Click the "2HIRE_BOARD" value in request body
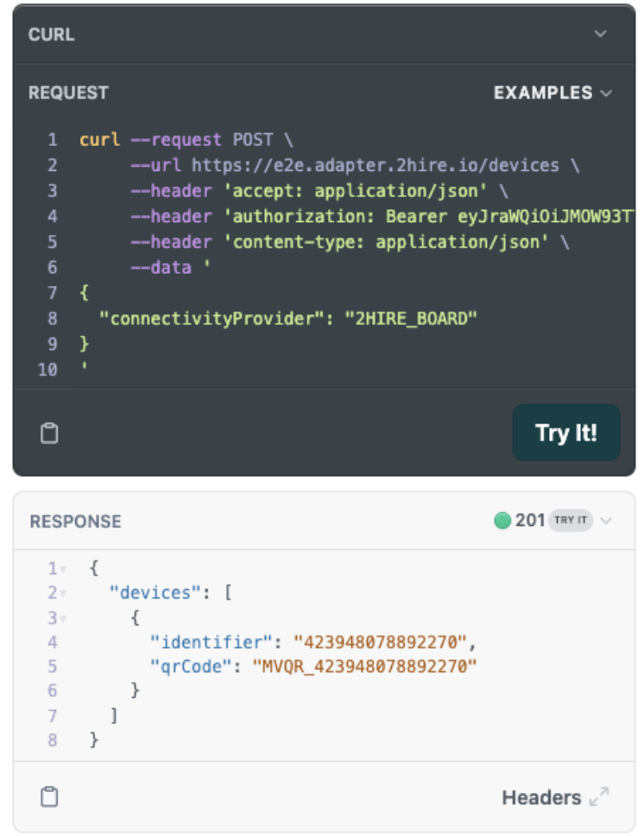This screenshot has height=836, width=644. (x=411, y=319)
